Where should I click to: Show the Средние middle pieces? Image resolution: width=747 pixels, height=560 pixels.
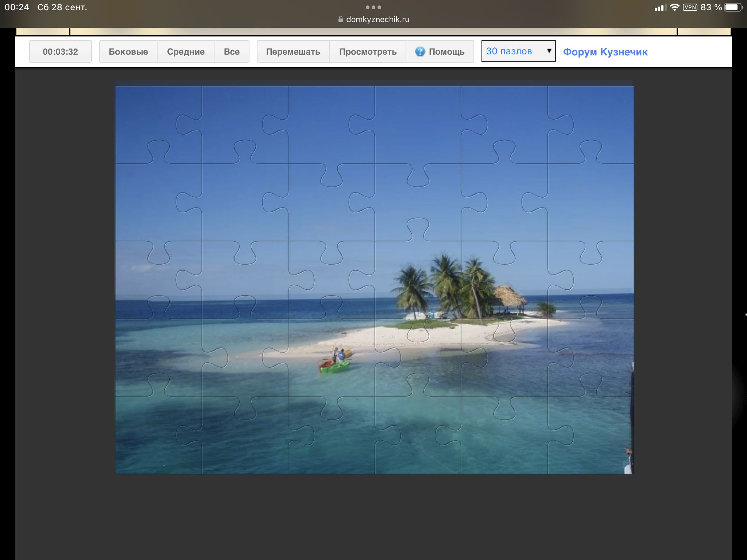186,52
